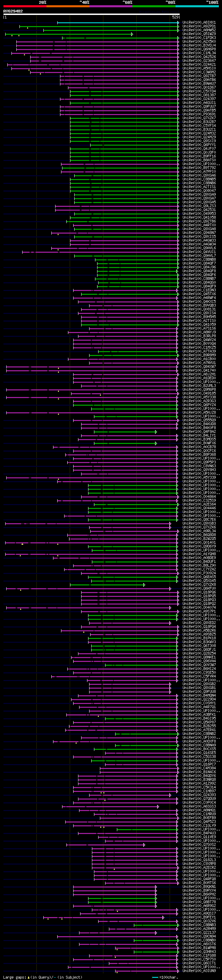The height and width of the screenshot is (980, 222).
Task: Open the UniRef100_Q8C7E6 entry
Action: tap(199, 520)
